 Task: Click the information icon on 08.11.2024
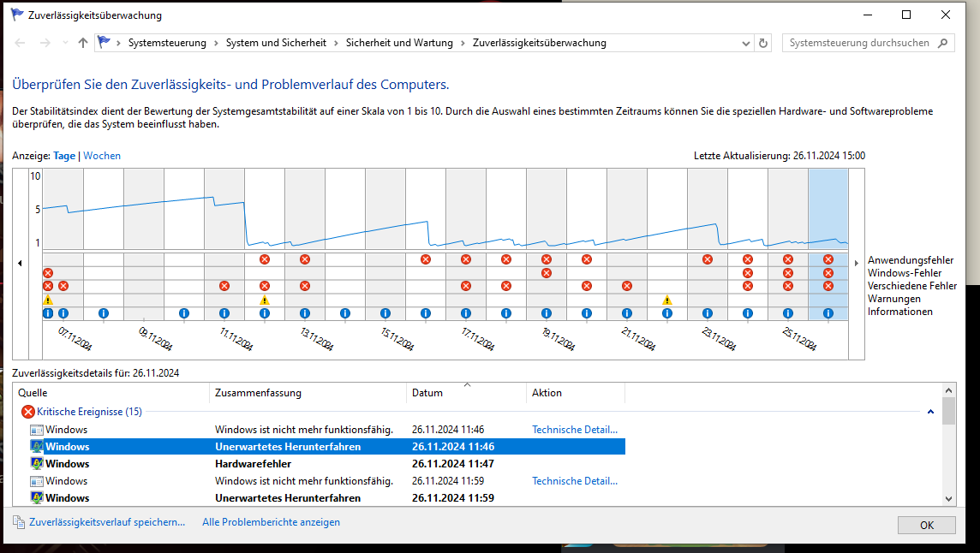pyautogui.click(x=104, y=313)
